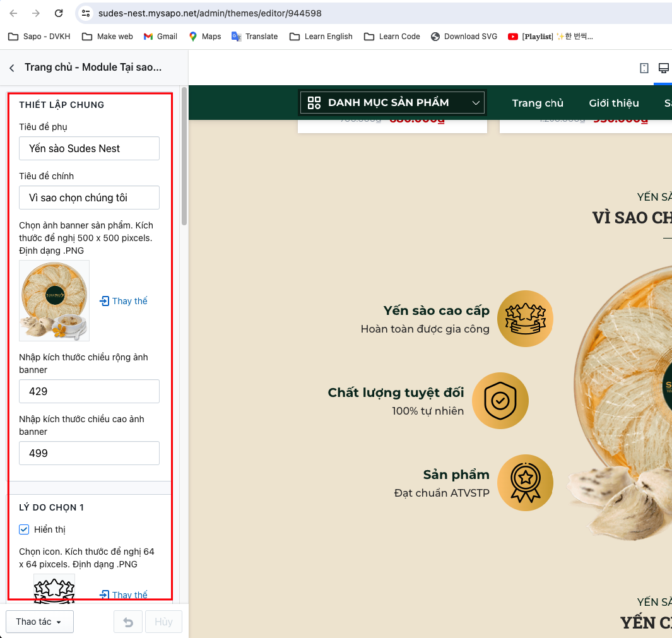Image resolution: width=672 pixels, height=638 pixels.
Task: Click the Yến sào cao cấp heading
Action: pos(436,310)
